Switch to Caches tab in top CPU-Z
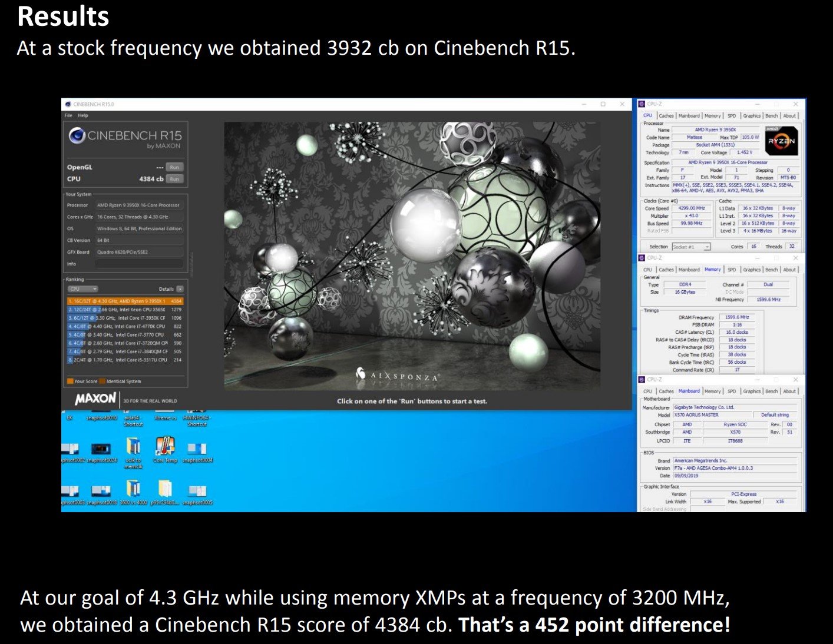 pyautogui.click(x=666, y=116)
